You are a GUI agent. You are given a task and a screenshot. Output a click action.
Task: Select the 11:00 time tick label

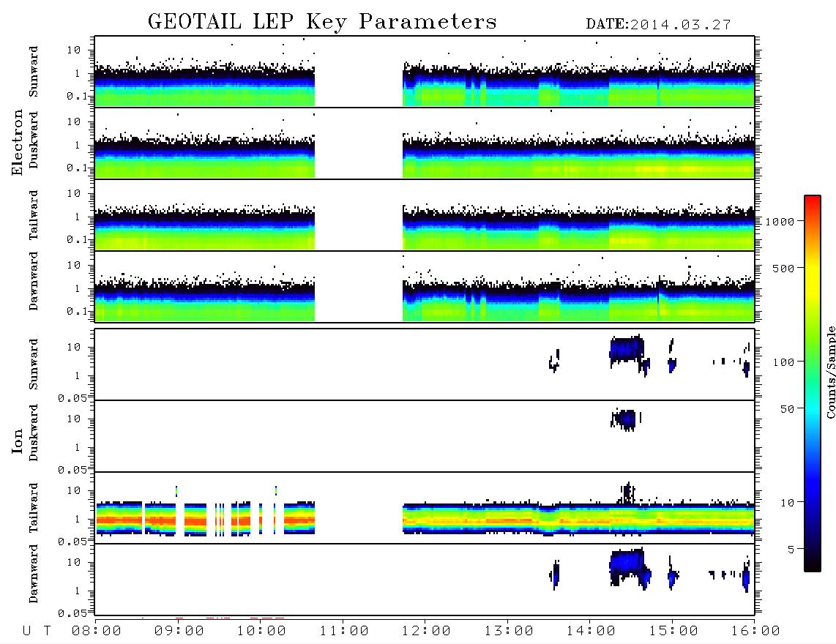344,632
